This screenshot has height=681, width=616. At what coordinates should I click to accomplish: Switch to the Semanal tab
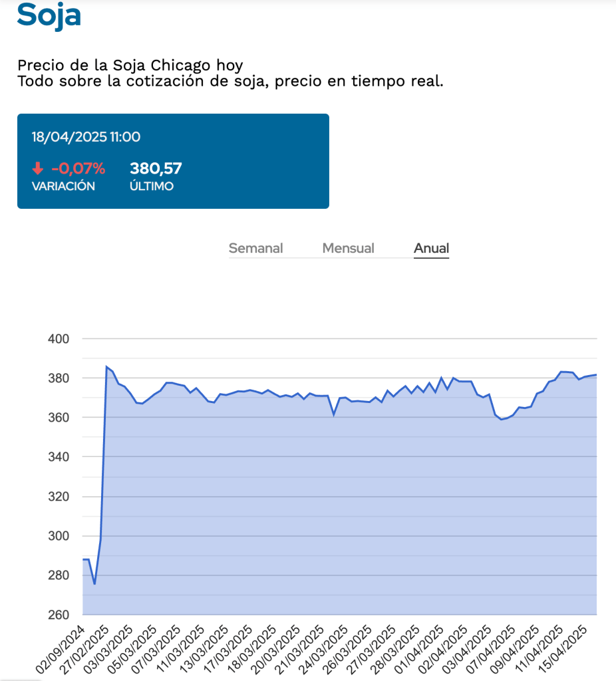(255, 249)
